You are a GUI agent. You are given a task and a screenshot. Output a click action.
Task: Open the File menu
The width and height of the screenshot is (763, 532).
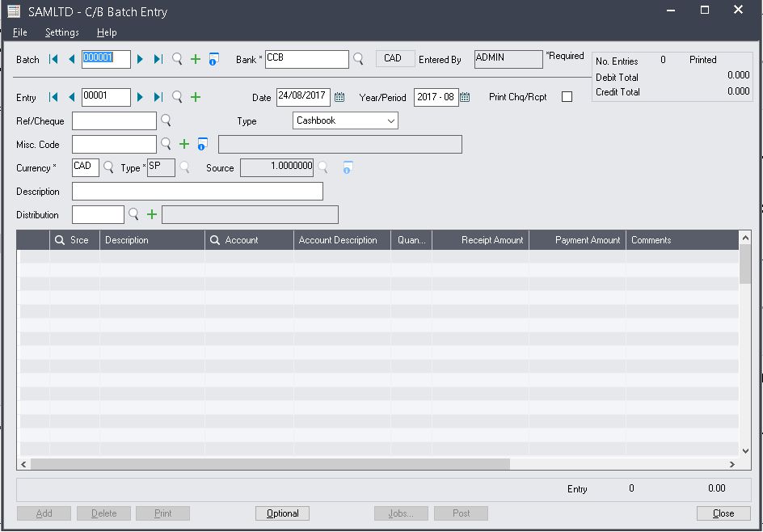coord(20,32)
